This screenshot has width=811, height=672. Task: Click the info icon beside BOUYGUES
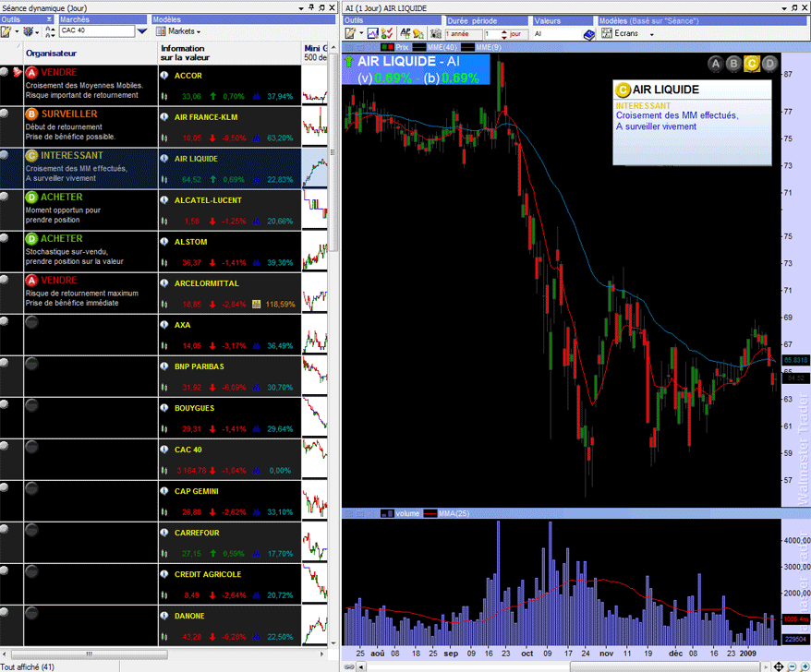pos(164,408)
